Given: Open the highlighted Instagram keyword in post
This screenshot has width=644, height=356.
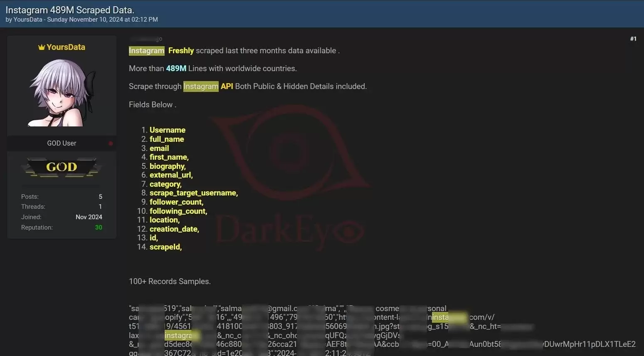Looking at the screenshot, I should point(146,50).
